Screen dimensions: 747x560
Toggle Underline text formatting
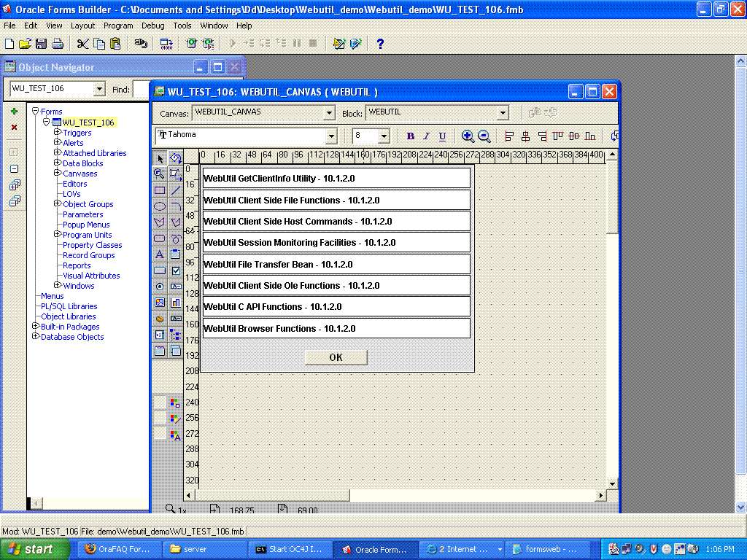point(443,136)
